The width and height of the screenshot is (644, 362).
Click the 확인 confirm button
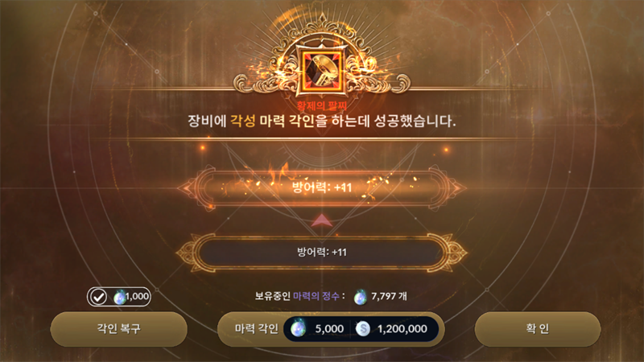tap(538, 329)
